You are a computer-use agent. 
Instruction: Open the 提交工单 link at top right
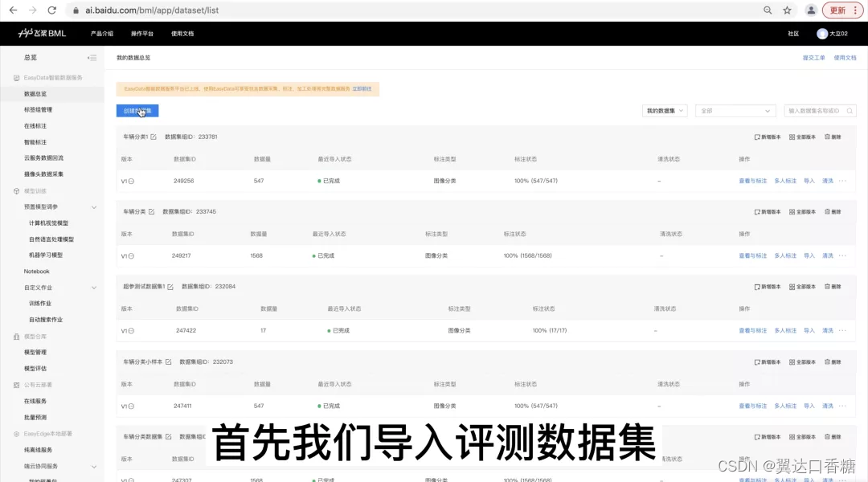pos(813,57)
